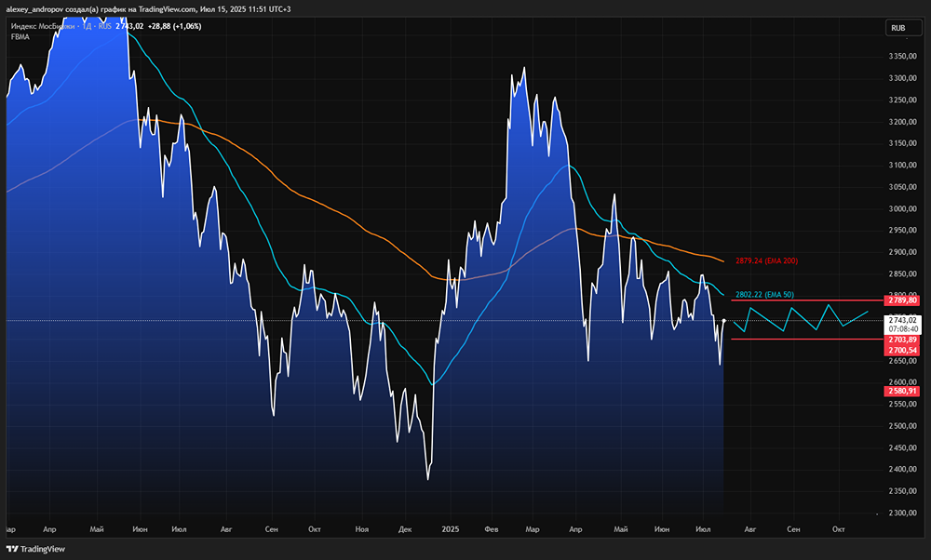
Task: Click the 3 000,00 price axis label
Action: tap(902, 208)
